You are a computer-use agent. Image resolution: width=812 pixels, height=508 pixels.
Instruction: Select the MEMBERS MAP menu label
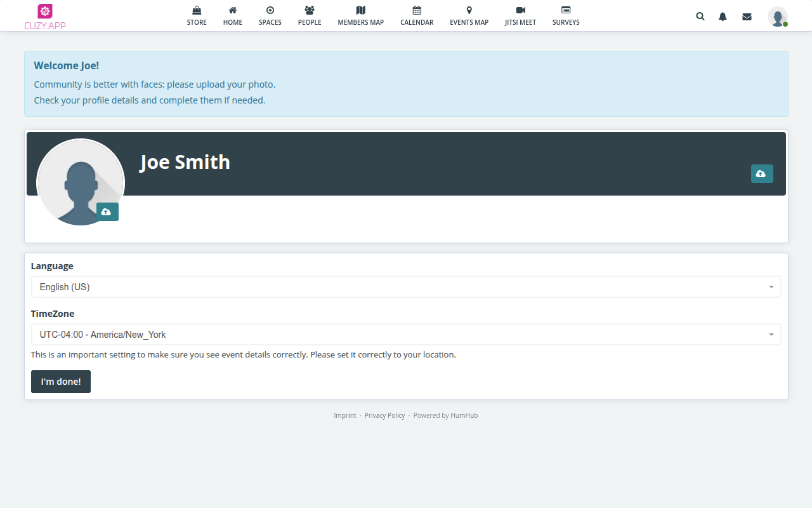[361, 22]
